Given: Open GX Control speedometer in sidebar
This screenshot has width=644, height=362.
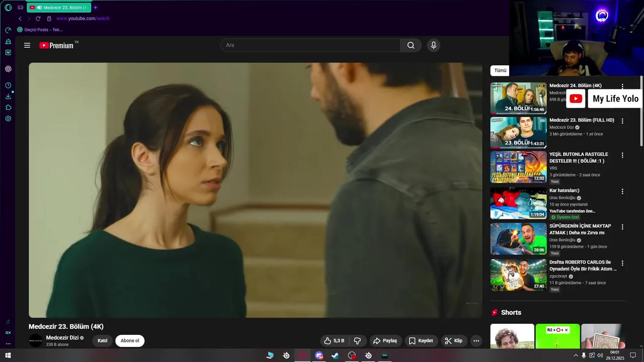Looking at the screenshot, I should [8, 30].
